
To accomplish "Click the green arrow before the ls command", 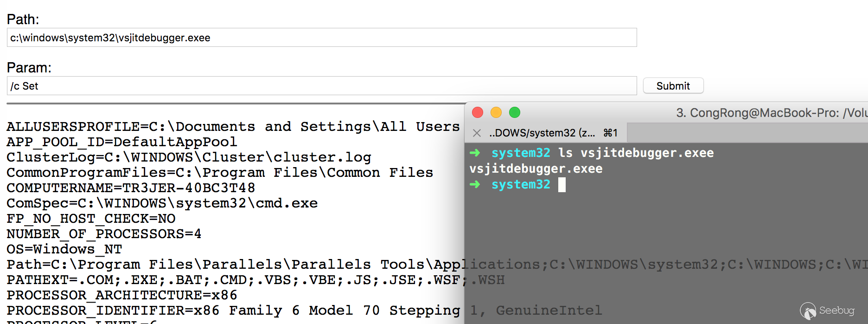I will 475,153.
